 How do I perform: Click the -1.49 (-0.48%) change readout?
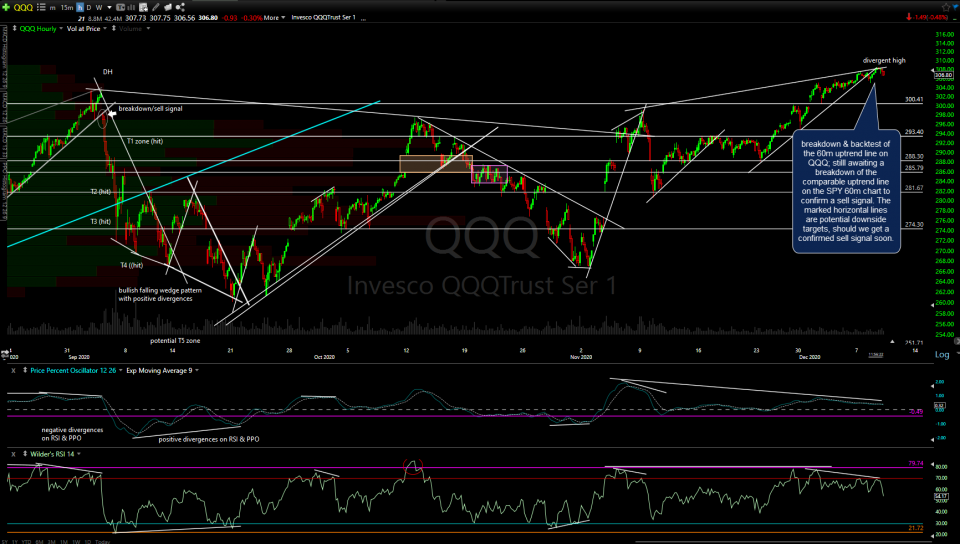tap(927, 18)
